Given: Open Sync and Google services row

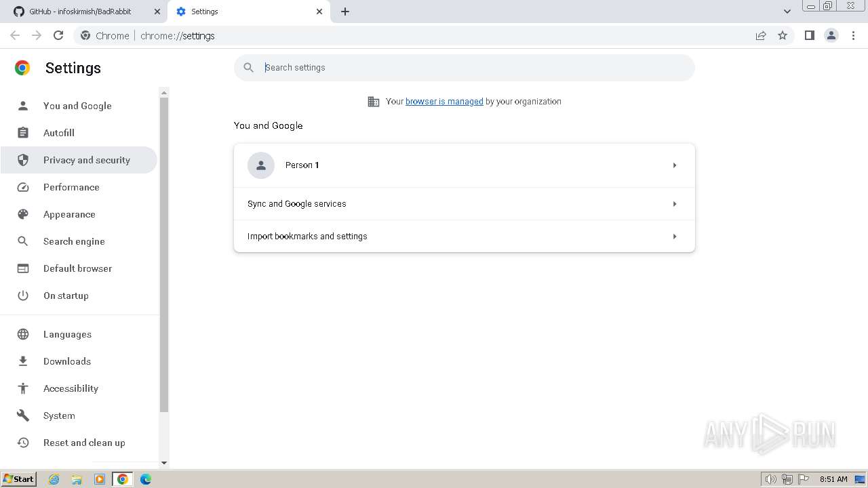Looking at the screenshot, I should (465, 204).
